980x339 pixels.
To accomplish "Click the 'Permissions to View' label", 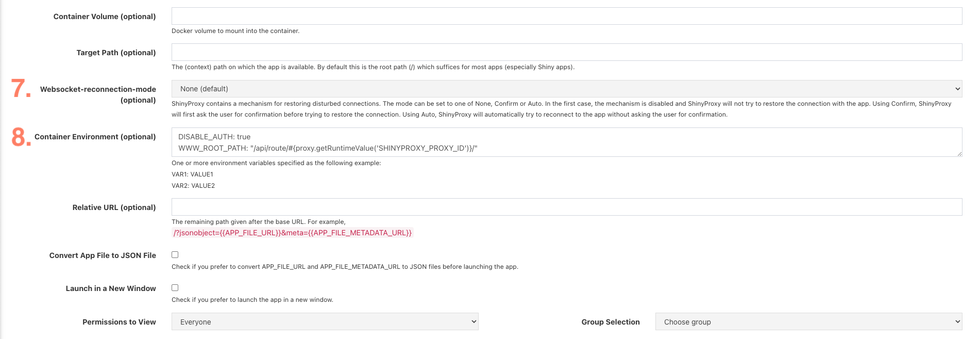I will pos(119,322).
